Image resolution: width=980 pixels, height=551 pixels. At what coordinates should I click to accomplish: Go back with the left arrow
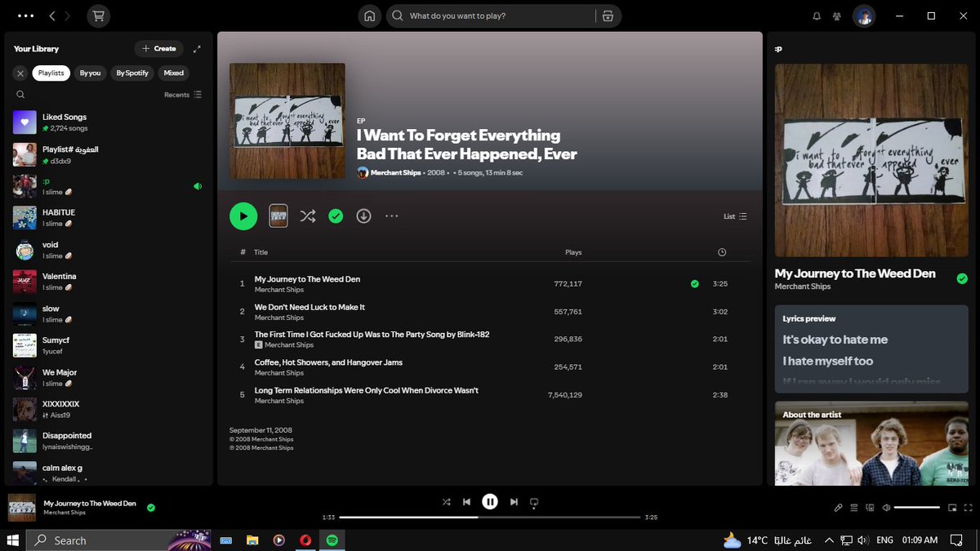click(52, 16)
